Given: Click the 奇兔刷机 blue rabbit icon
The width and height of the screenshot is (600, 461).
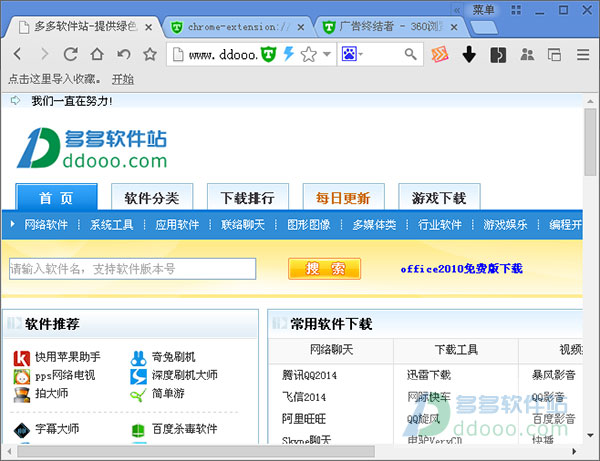Looking at the screenshot, I should 138,358.
